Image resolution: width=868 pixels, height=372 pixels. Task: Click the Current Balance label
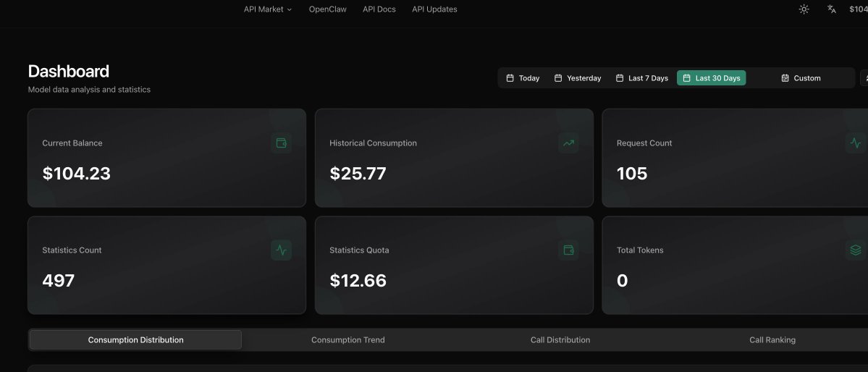pos(72,143)
